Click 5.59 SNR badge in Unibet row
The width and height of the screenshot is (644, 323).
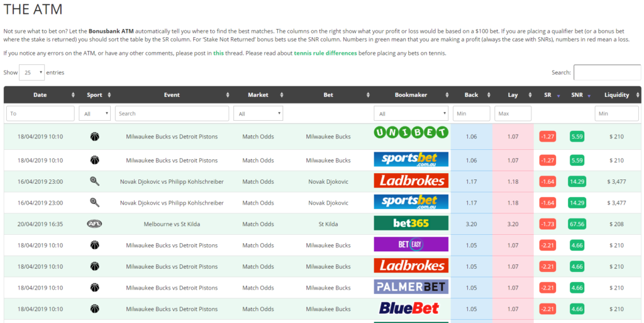577,137
